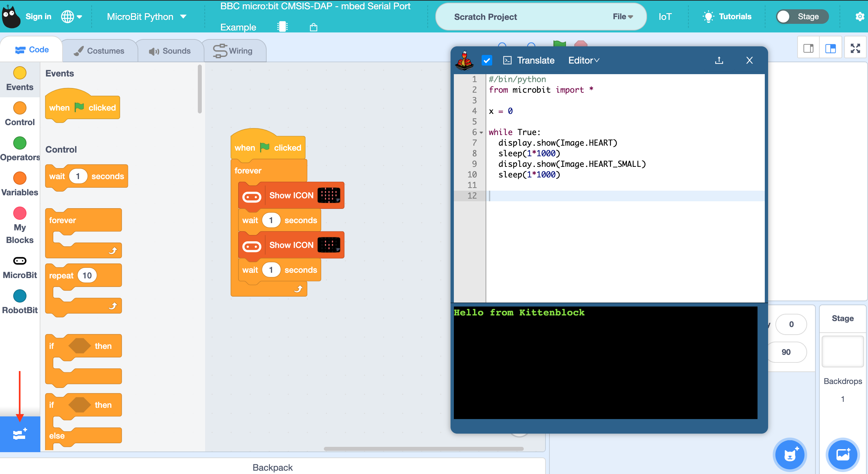Image resolution: width=868 pixels, height=474 pixels.
Task: Click the y position field showing 0
Action: coord(791,324)
